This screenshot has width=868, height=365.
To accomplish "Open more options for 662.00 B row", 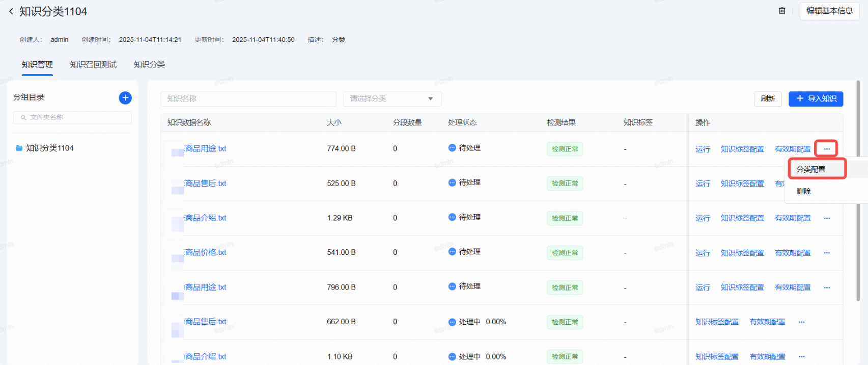I will (x=801, y=322).
